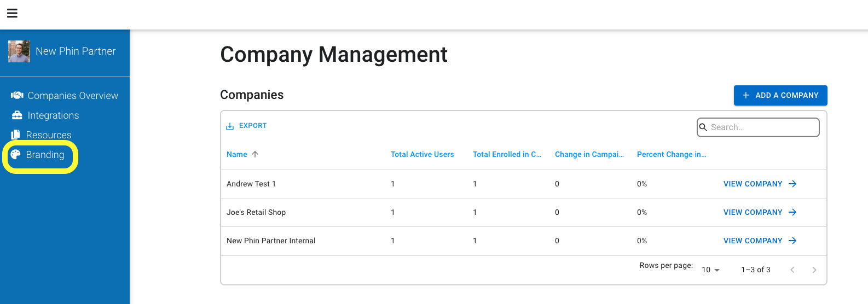Click the Companies Overview handshake icon
868x304 pixels.
pos(17,95)
